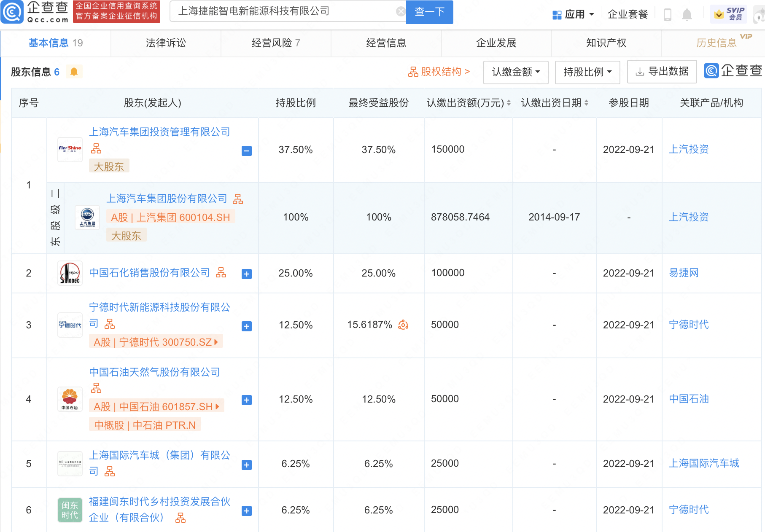Image resolution: width=765 pixels, height=532 pixels.
Task: Click the 导出数据 export button
Action: tap(662, 72)
